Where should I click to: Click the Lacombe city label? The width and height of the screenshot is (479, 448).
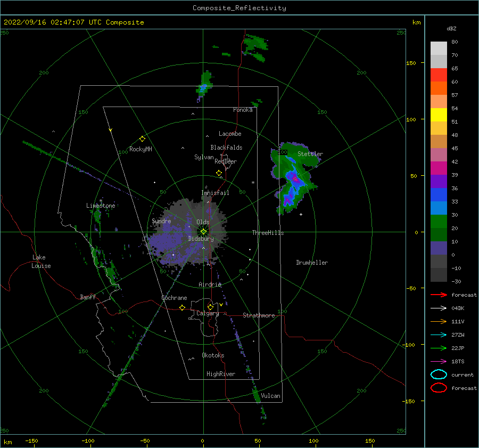click(x=230, y=134)
